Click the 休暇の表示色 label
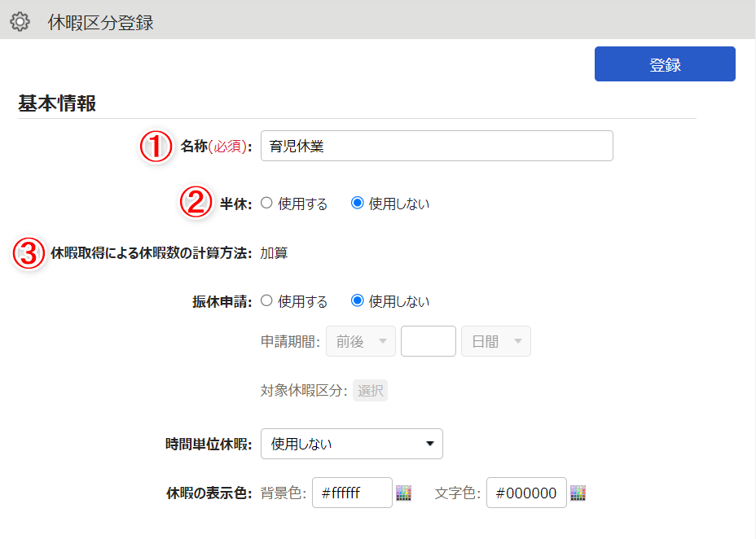 pyautogui.click(x=209, y=493)
